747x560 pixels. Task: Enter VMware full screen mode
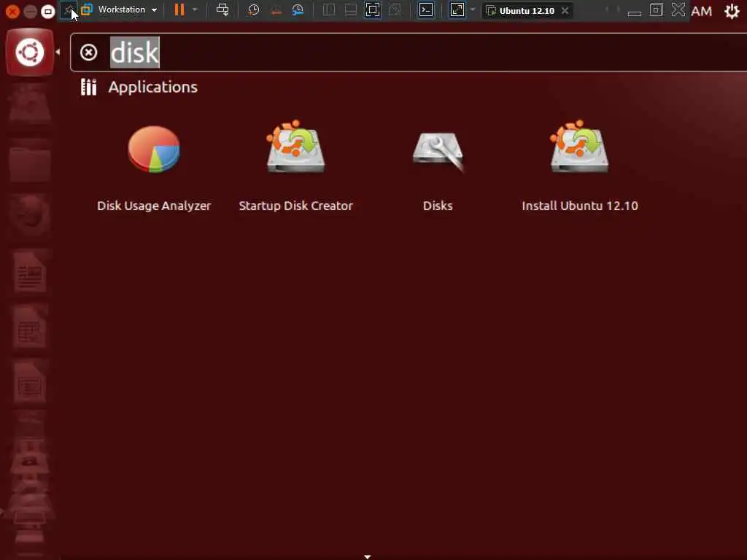coord(373,10)
